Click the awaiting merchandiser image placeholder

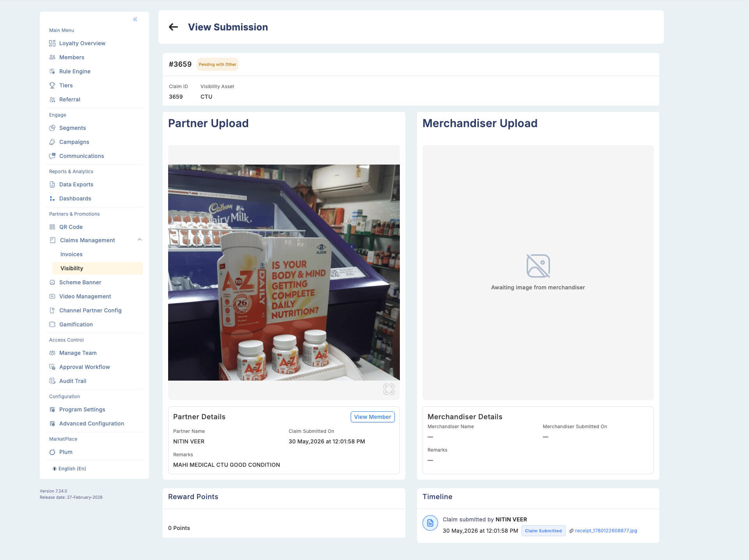538,273
